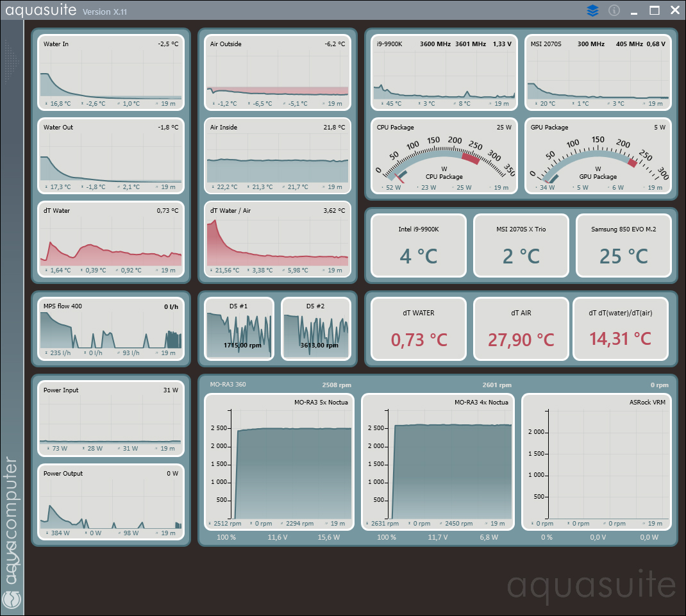Image resolution: width=686 pixels, height=616 pixels.
Task: Click the 2508 rpm header value
Action: click(x=337, y=385)
